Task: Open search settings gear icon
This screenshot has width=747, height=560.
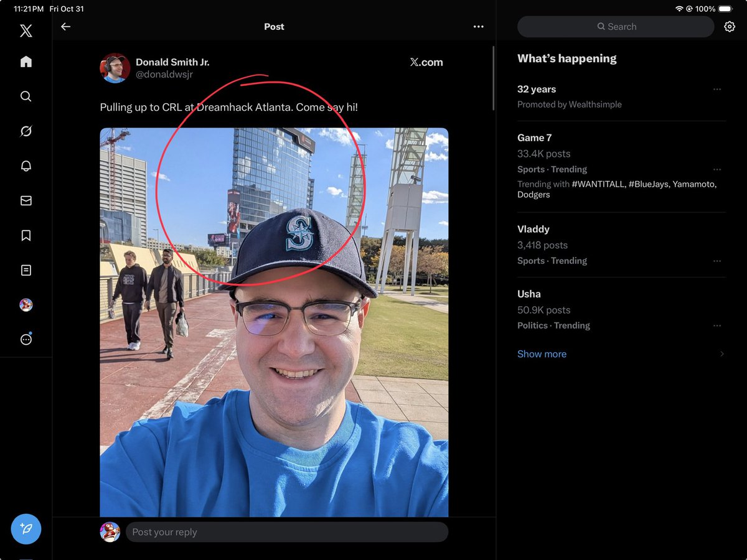Action: pos(730,27)
